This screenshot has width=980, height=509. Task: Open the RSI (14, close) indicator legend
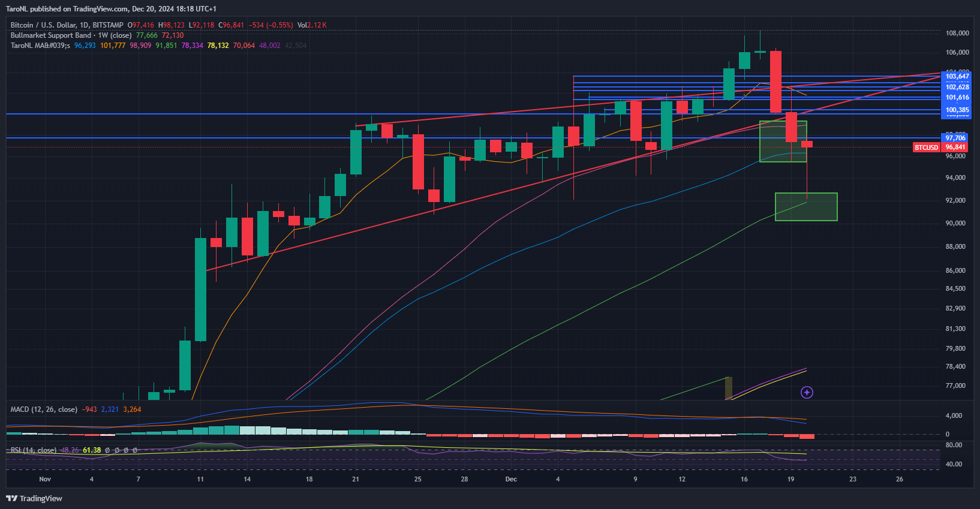pyautogui.click(x=34, y=450)
